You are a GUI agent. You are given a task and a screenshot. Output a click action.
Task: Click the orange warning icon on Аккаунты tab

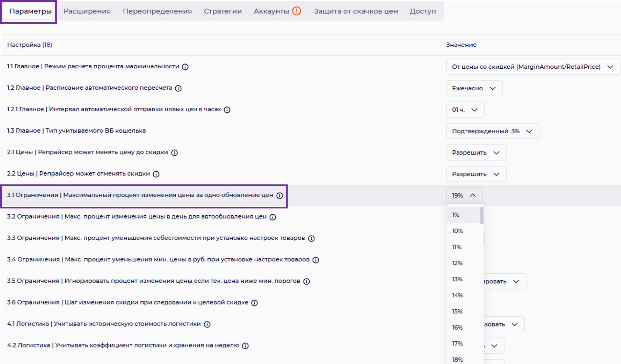[297, 11]
